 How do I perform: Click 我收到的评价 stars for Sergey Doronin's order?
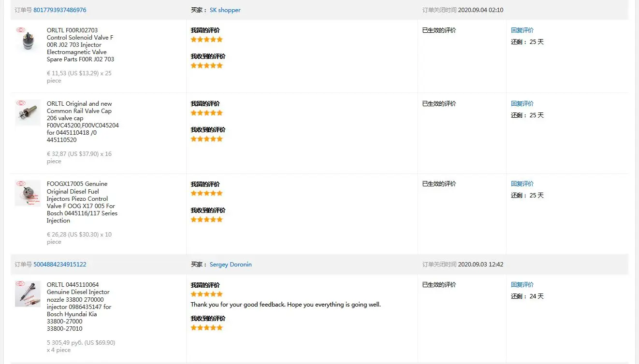pos(206,328)
